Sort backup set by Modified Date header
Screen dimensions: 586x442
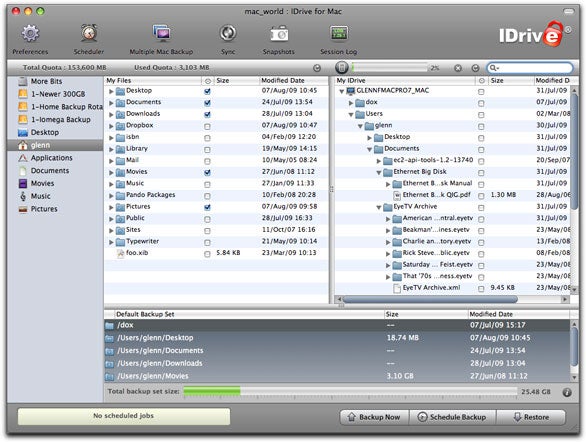tap(518, 314)
